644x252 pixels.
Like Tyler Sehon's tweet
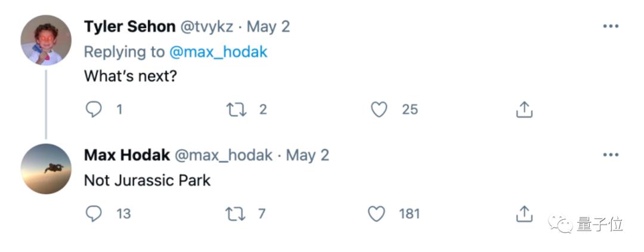[379, 110]
